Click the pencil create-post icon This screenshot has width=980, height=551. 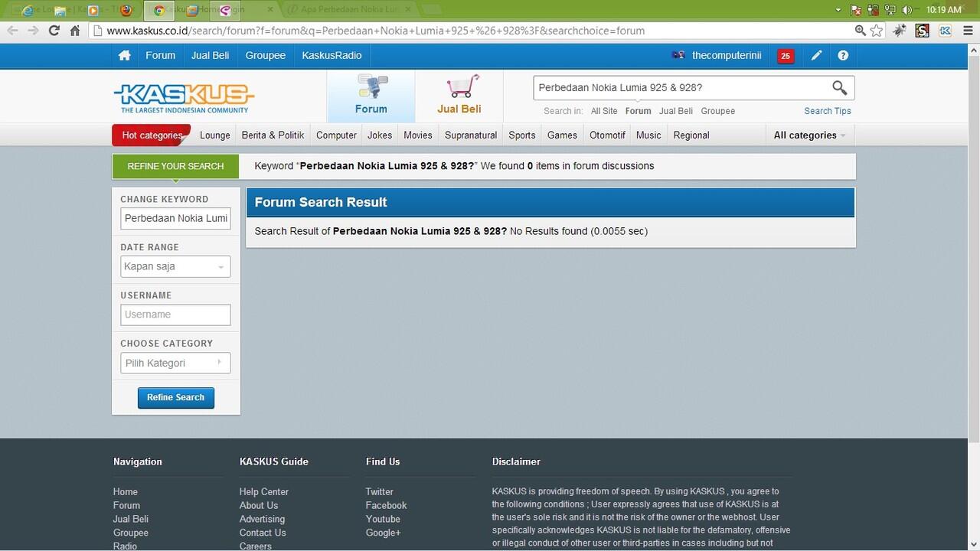817,56
